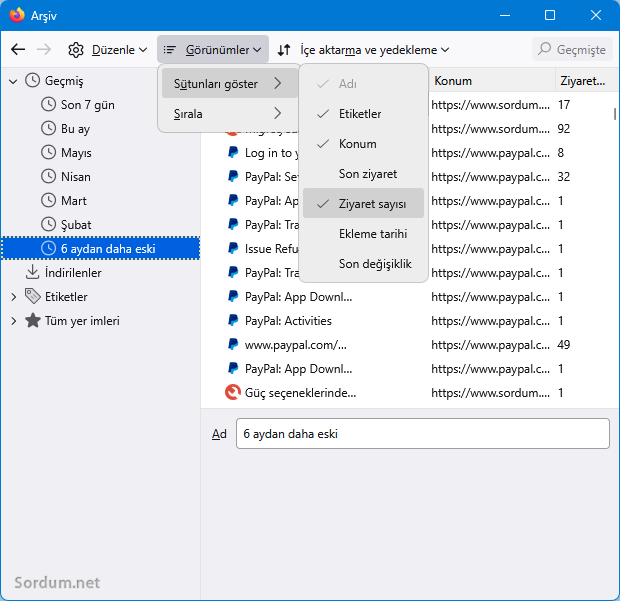The width and height of the screenshot is (620, 601).
Task: Click the Son 7 gün clock icon
Action: coord(48,104)
